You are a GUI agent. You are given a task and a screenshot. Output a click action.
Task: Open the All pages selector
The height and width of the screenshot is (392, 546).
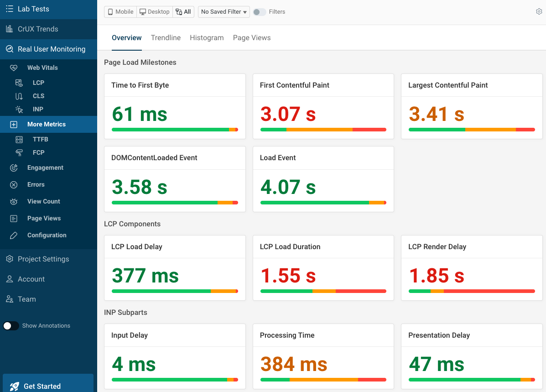pos(183,11)
